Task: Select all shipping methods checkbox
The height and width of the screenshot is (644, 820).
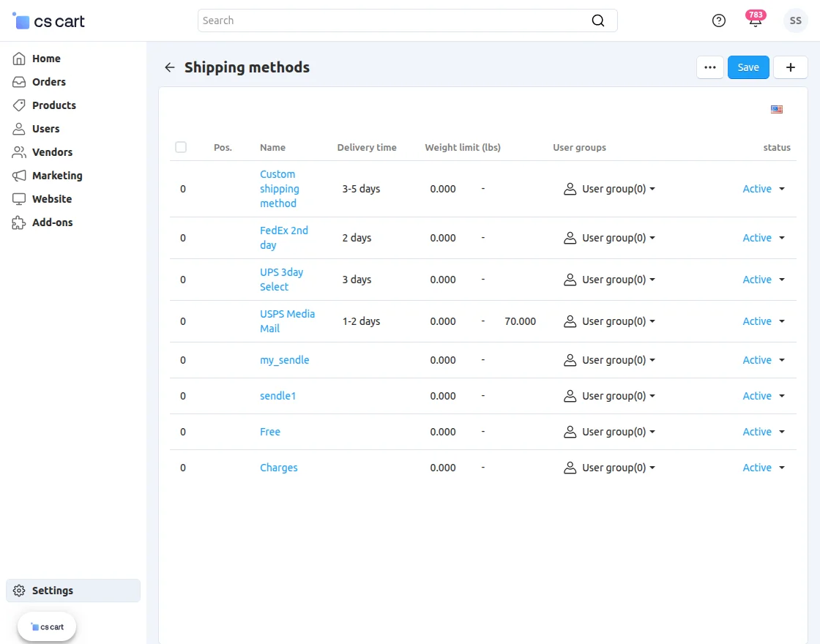Action: click(x=181, y=147)
